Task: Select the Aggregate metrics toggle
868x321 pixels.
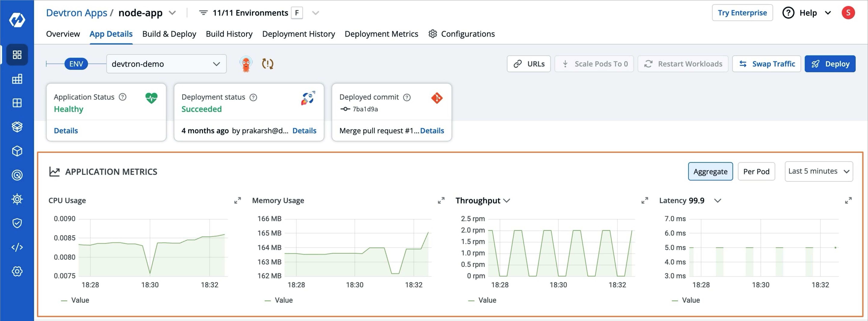Action: click(710, 171)
